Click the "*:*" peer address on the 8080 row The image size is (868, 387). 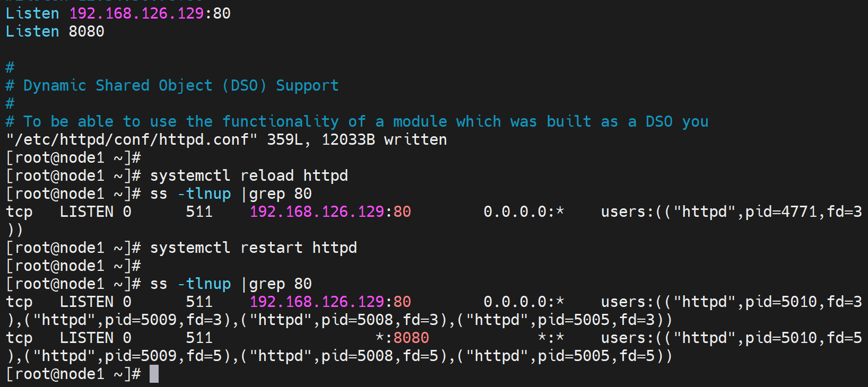(551, 338)
